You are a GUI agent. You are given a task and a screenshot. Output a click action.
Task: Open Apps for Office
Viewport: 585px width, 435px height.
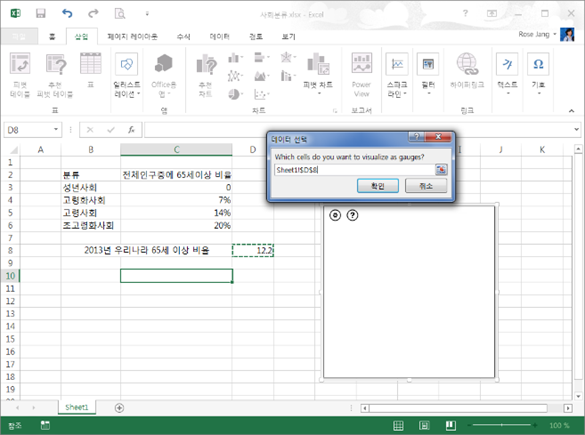[163, 75]
